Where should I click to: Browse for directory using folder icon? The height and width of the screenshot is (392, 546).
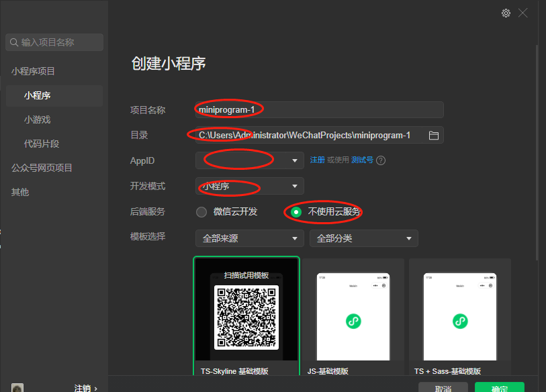pos(434,136)
